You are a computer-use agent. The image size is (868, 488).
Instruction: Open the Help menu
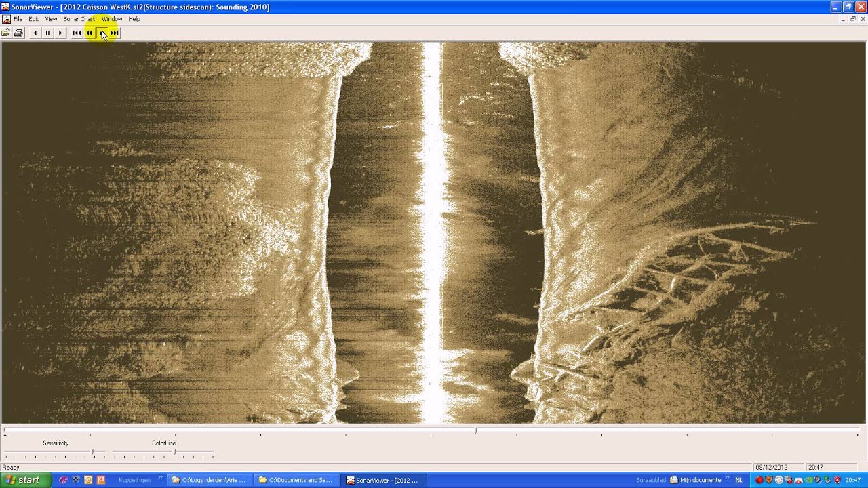tap(134, 19)
